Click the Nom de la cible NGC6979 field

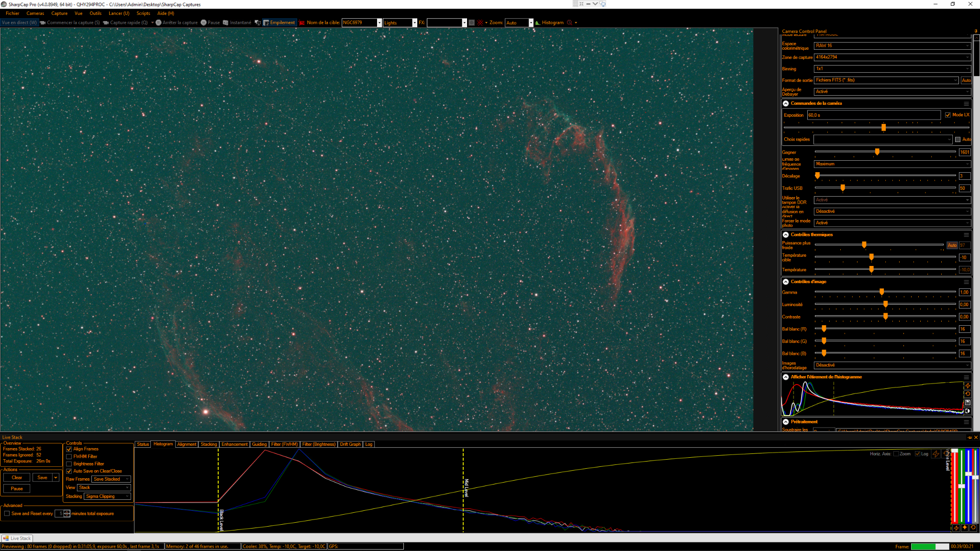pos(362,22)
